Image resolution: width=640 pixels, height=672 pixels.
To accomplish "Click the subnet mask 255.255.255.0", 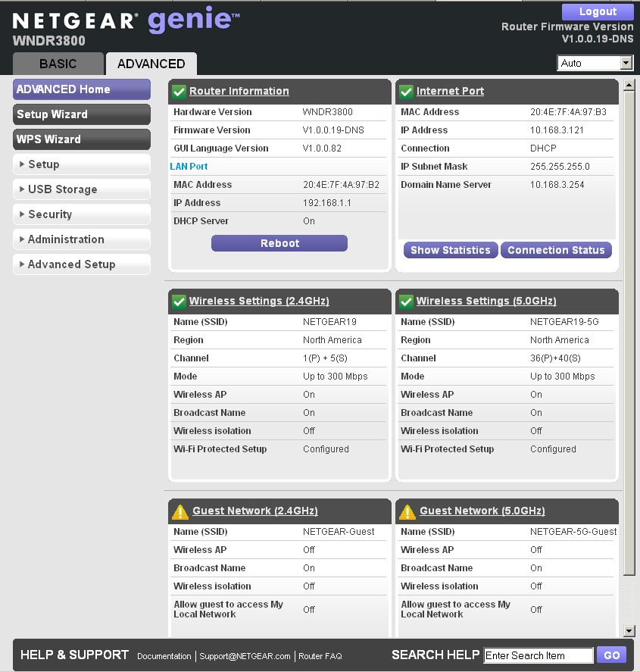I will 560,167.
